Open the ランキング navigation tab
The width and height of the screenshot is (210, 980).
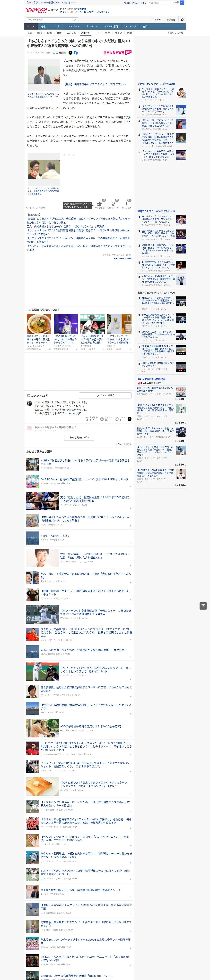(x=131, y=27)
